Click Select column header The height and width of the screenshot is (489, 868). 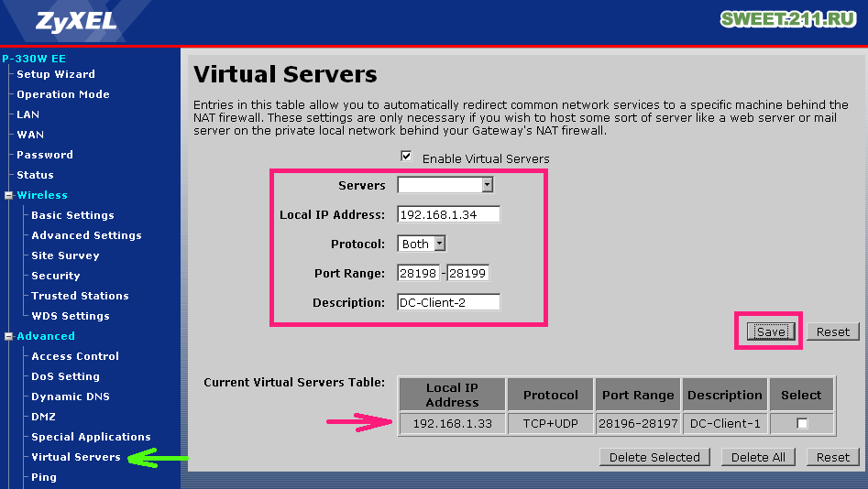coord(801,395)
